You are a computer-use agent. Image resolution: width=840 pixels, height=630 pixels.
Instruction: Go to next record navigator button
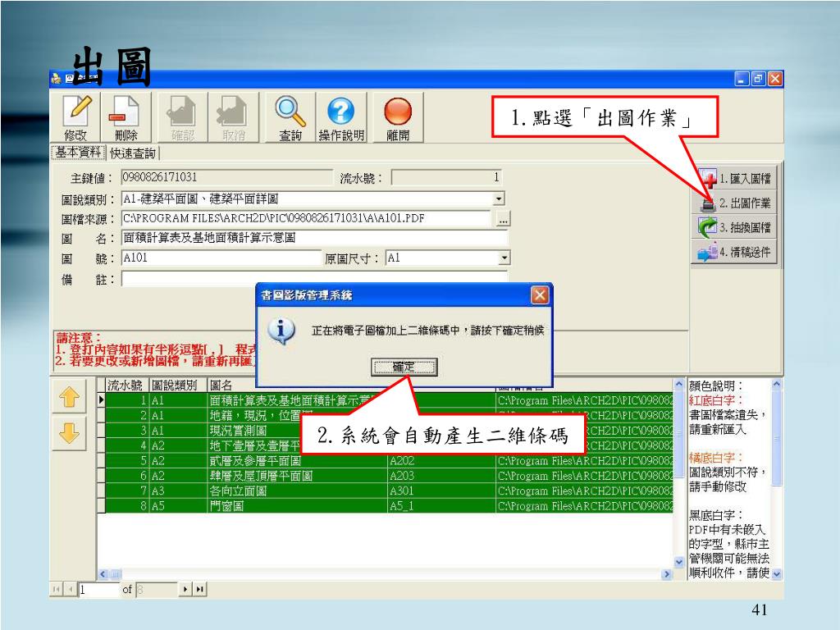tap(185, 590)
